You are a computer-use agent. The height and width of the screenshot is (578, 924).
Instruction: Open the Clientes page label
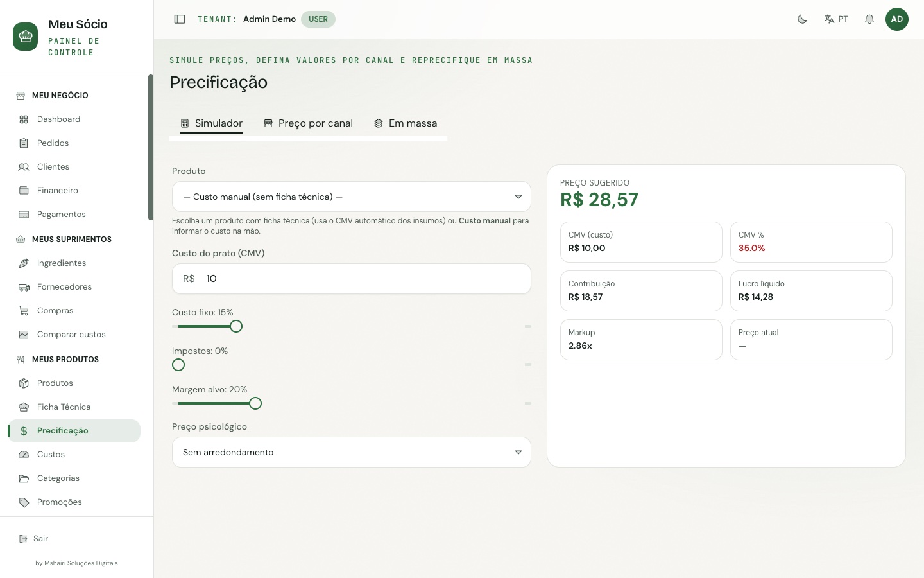(x=53, y=167)
